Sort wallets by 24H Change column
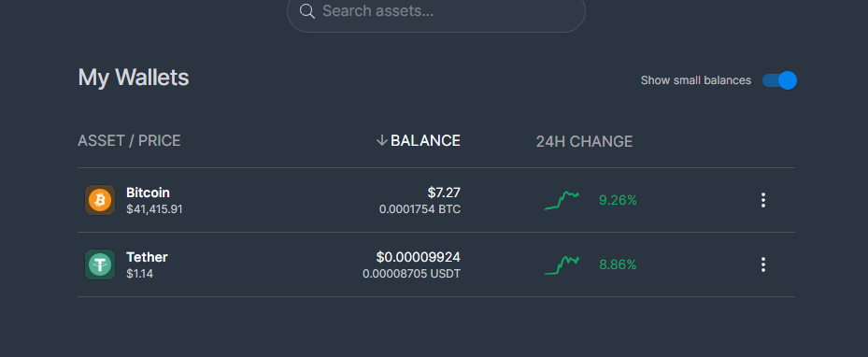The height and width of the screenshot is (357, 868). tap(584, 141)
